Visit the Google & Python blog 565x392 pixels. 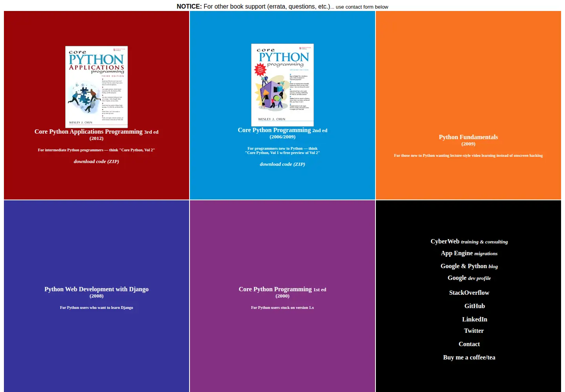(469, 266)
